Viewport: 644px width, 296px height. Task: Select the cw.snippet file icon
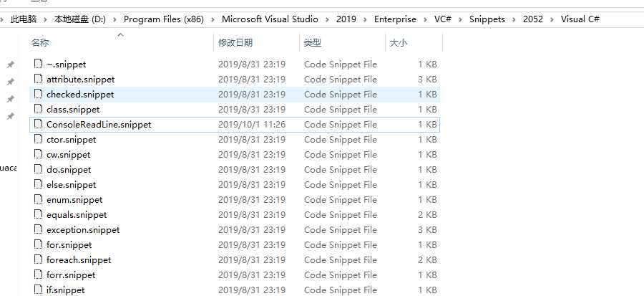[38, 155]
